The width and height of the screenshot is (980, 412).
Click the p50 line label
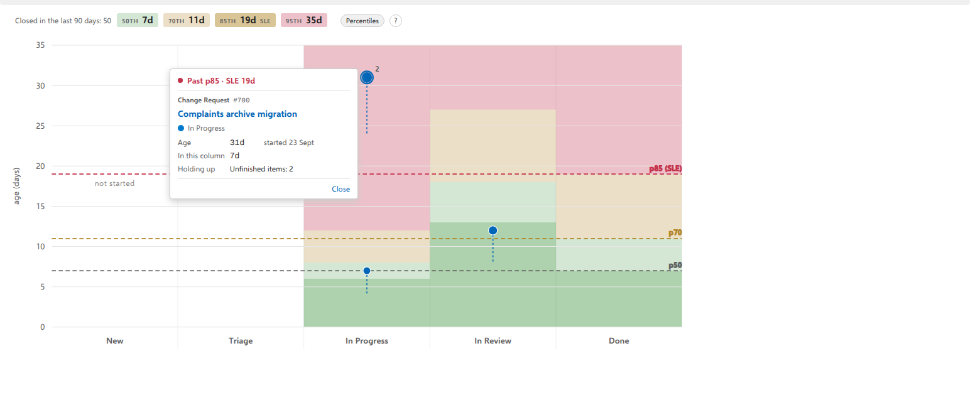click(675, 265)
